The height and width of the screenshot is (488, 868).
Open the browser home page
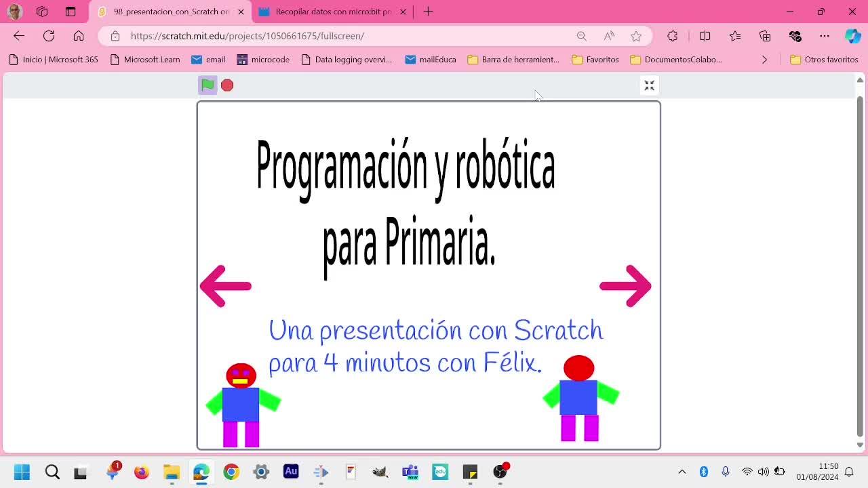pyautogui.click(x=79, y=36)
